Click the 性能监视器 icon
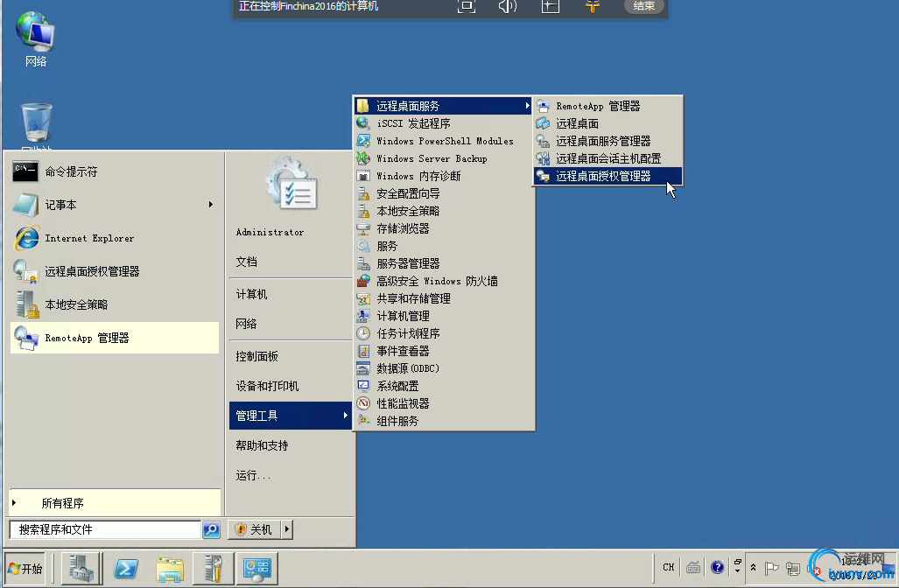Image resolution: width=899 pixels, height=588 pixels. tap(363, 403)
